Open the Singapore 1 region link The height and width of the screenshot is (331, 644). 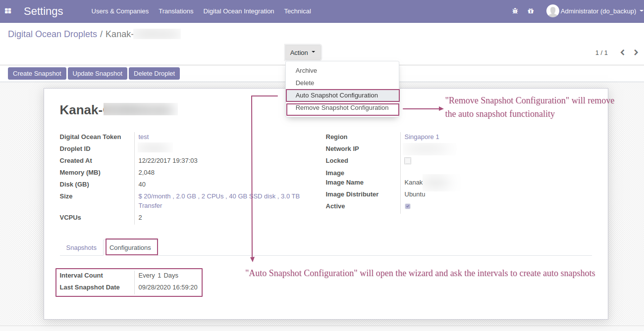click(422, 137)
